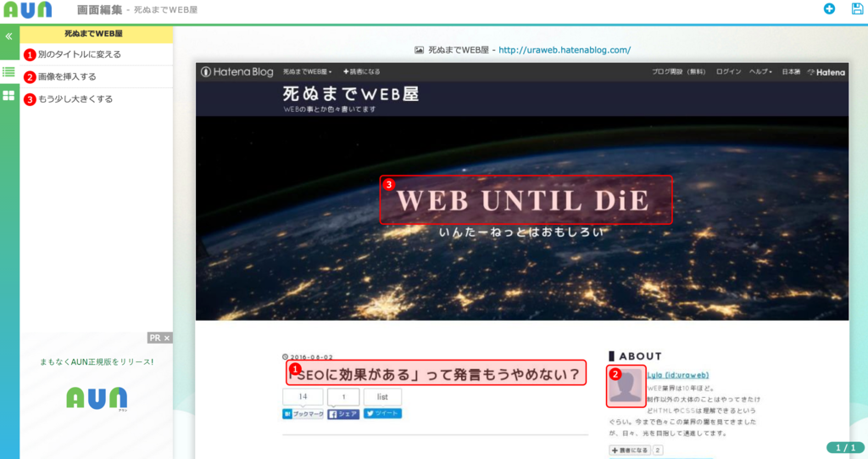Screen dimensions: 868x459
Task: Click the ブックマーク button
Action: [303, 414]
